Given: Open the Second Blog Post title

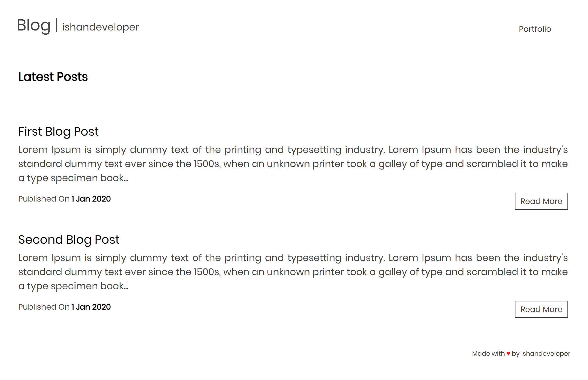Looking at the screenshot, I should (69, 239).
